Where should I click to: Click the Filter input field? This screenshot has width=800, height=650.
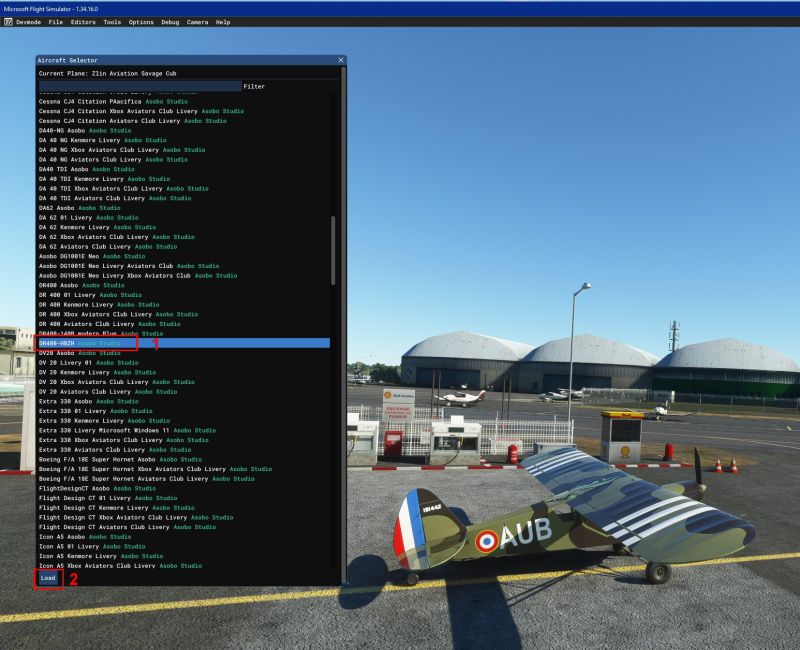click(140, 86)
